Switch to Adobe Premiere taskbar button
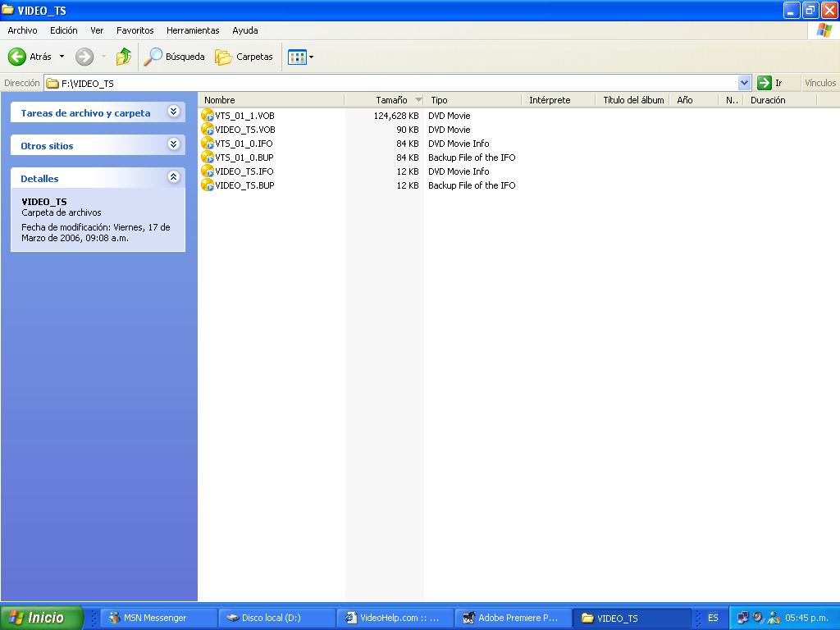 pos(514,618)
